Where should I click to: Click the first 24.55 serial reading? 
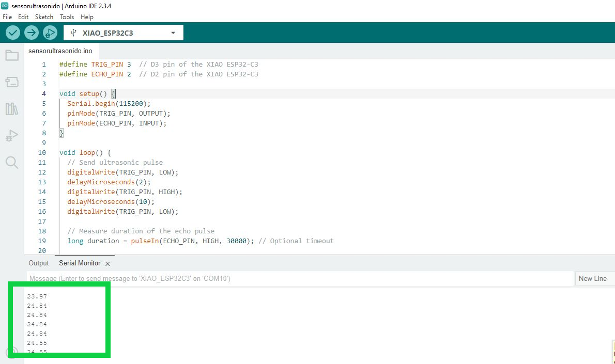coord(37,343)
